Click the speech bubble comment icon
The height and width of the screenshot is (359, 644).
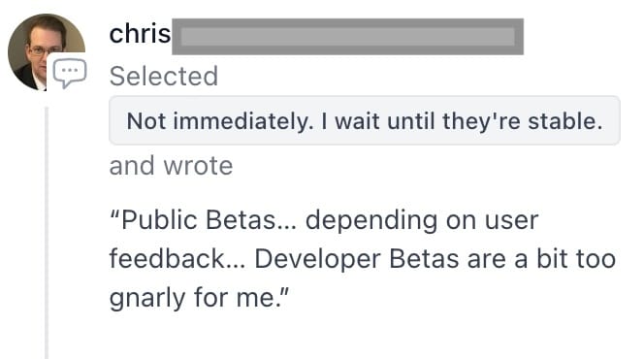click(x=70, y=73)
